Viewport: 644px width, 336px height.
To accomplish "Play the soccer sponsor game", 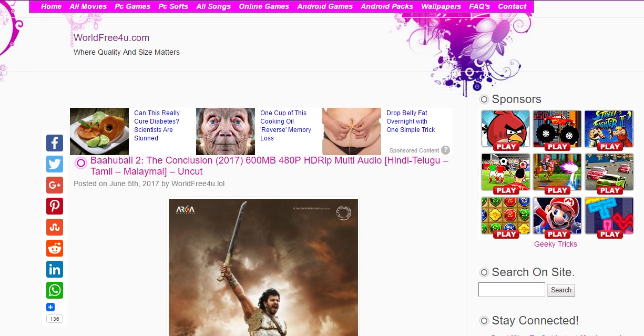I will click(505, 174).
